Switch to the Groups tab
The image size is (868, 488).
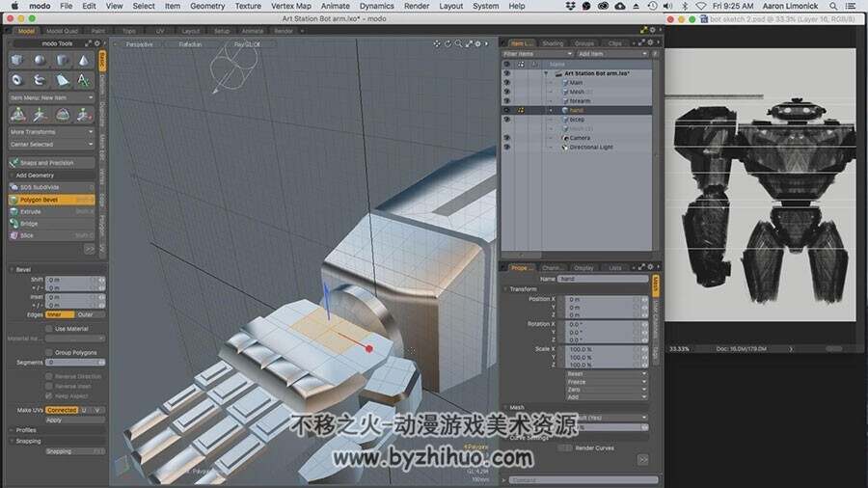[x=584, y=43]
